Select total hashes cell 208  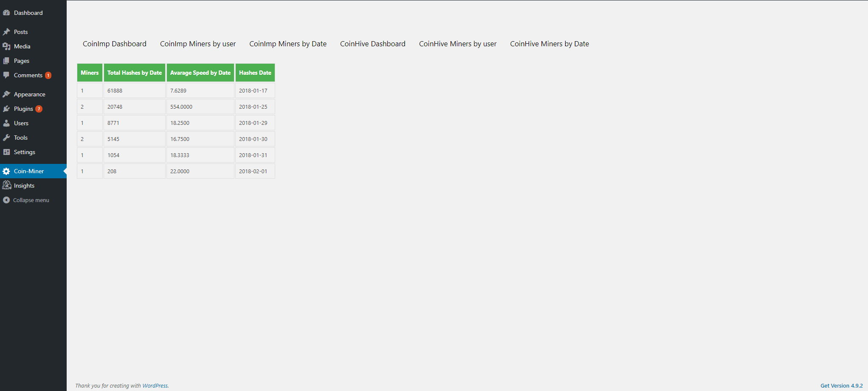pyautogui.click(x=135, y=171)
